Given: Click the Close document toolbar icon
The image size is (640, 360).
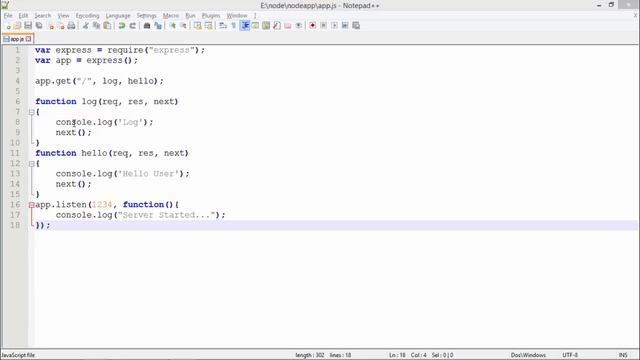Looking at the screenshot, I should coord(51,26).
